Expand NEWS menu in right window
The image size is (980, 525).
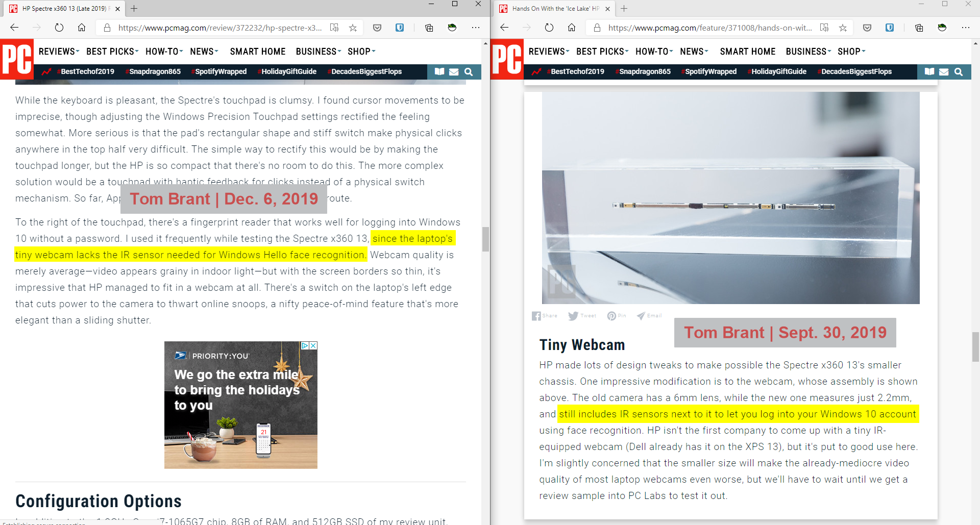694,52
